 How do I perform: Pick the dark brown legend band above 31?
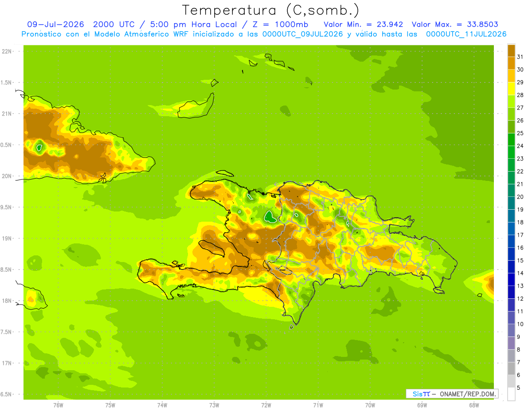click(x=511, y=50)
